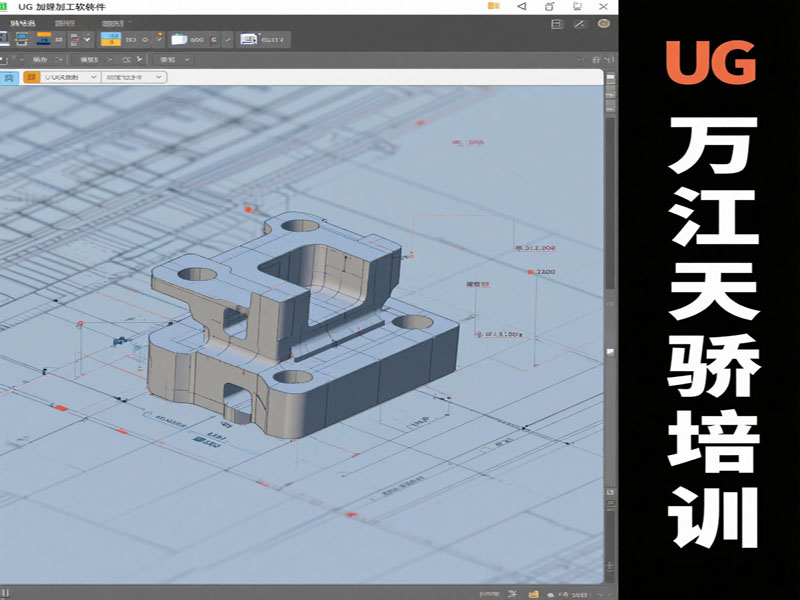Click the green UG app icon in title bar
This screenshot has width=800, height=600.
5,6
